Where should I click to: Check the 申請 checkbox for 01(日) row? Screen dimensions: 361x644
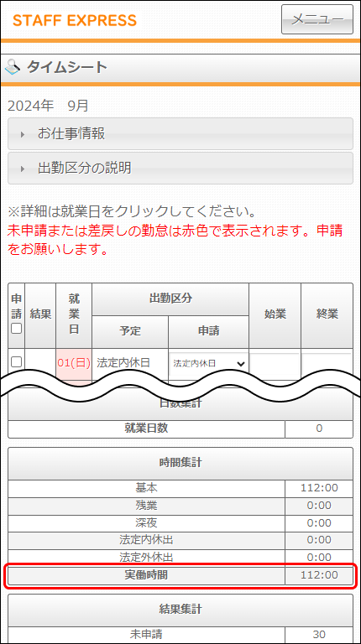click(16, 362)
